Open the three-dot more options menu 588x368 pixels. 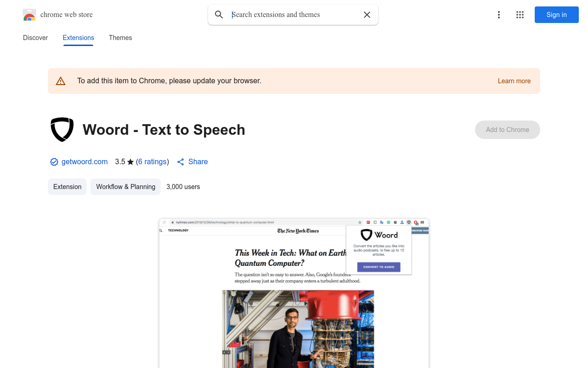coord(499,15)
